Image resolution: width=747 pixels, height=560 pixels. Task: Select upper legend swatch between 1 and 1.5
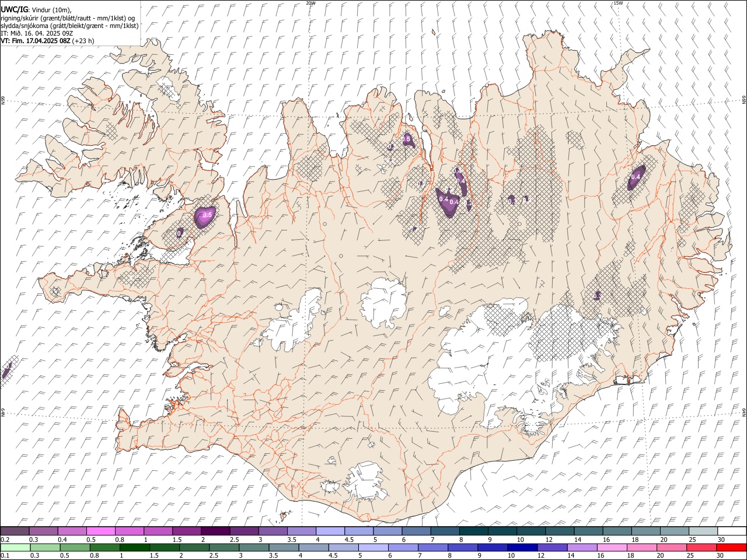pyautogui.click(x=158, y=531)
